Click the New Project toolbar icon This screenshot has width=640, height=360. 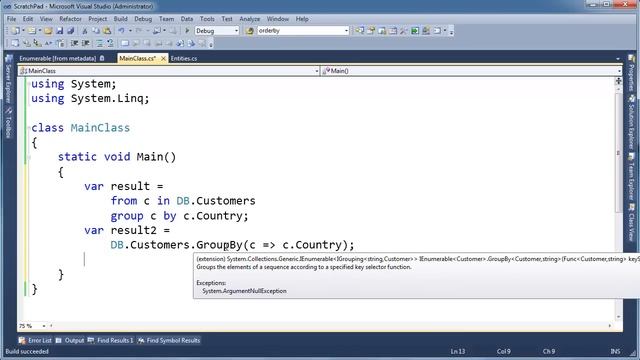(16, 31)
